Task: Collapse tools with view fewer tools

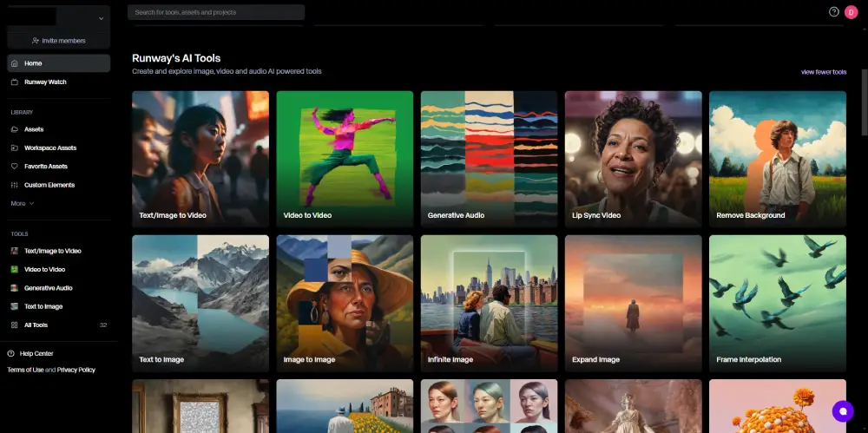Action: click(823, 72)
